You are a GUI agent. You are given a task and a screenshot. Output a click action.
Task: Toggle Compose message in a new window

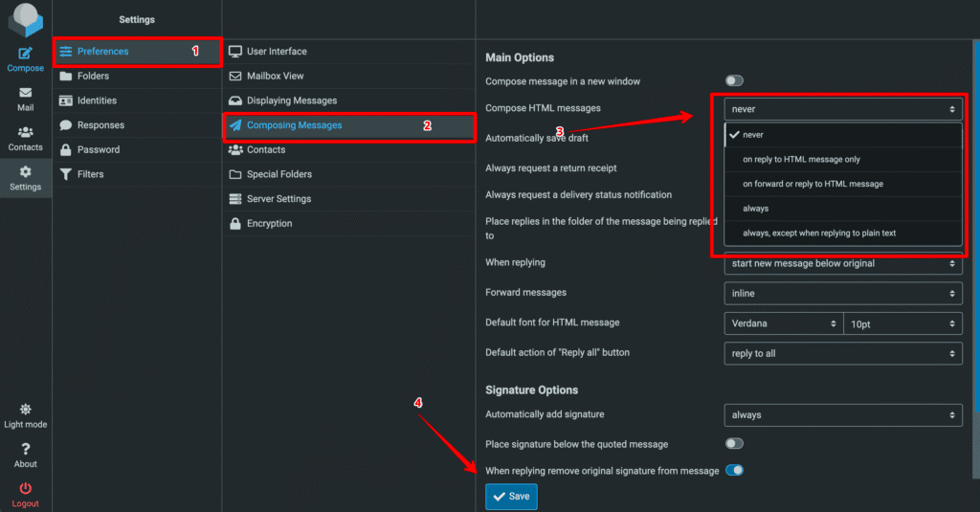tap(734, 81)
